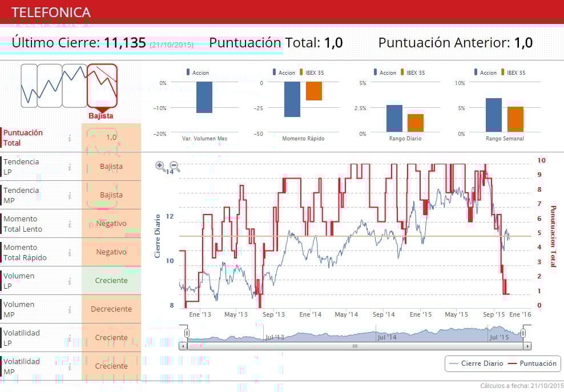Open info icon for Volatilidad MP row

[70, 366]
